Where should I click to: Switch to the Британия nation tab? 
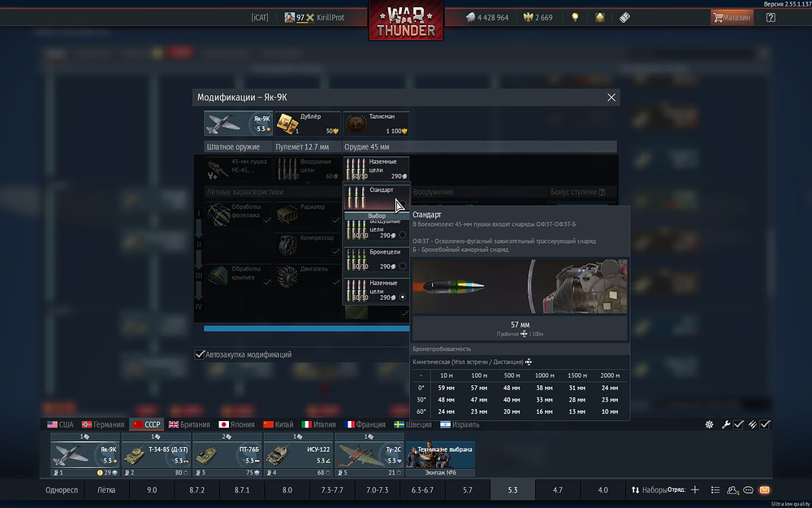point(189,424)
